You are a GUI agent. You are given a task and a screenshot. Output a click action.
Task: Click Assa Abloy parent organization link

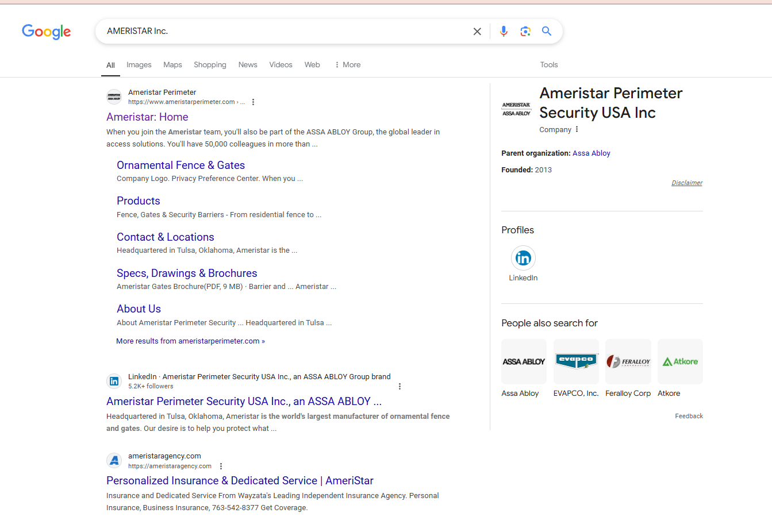point(592,153)
